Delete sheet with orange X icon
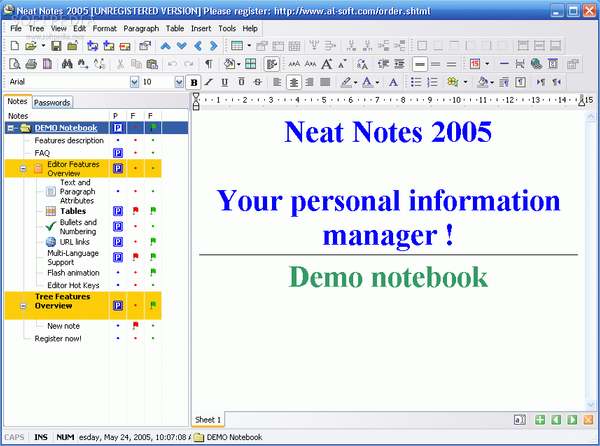Image resolution: width=600 pixels, height=446 pixels. pyautogui.click(x=588, y=420)
